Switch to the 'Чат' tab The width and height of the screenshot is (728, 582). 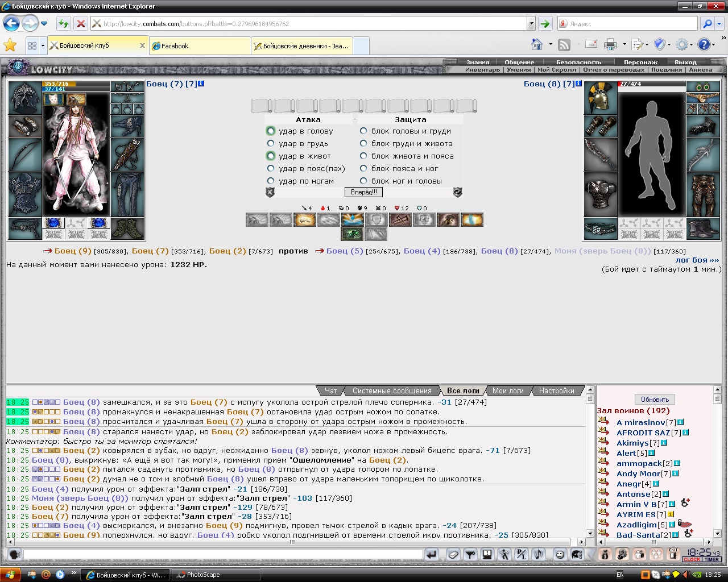330,390
